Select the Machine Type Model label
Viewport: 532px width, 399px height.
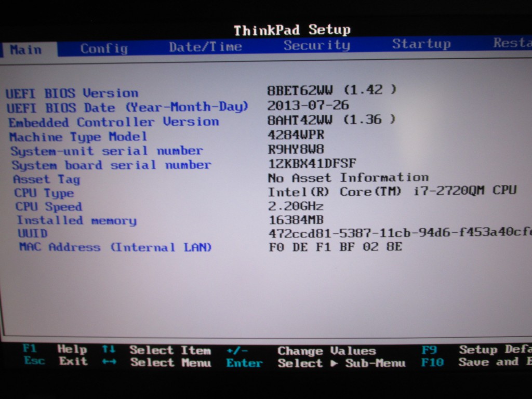[78, 137]
